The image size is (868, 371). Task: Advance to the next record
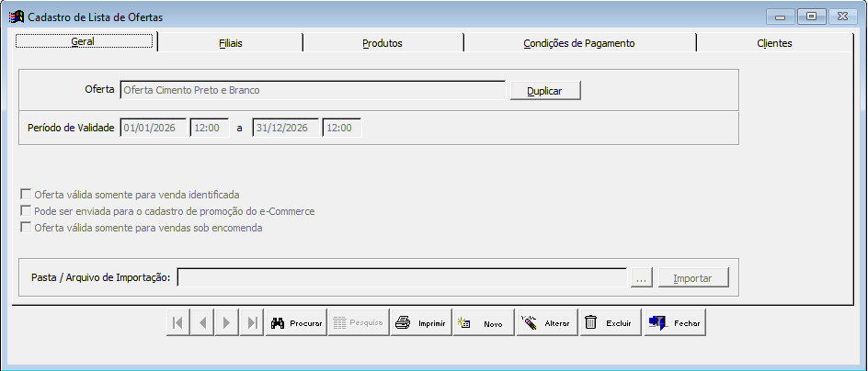pyautogui.click(x=227, y=323)
